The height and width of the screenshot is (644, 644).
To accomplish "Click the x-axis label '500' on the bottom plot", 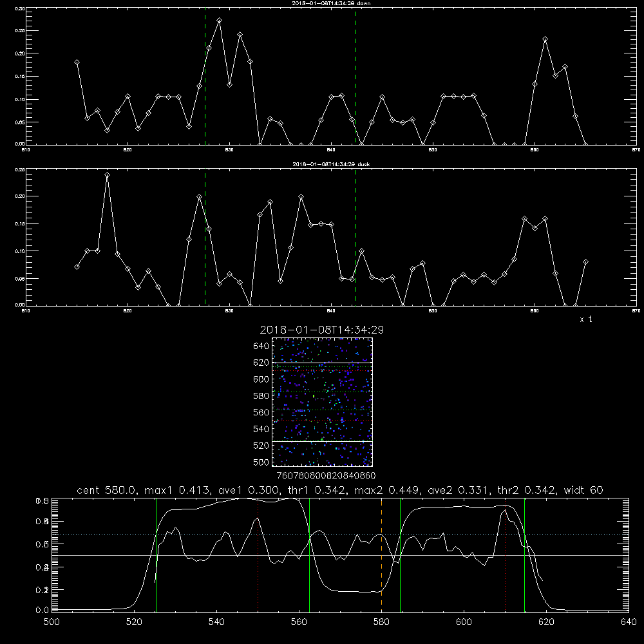I will (x=52, y=622).
